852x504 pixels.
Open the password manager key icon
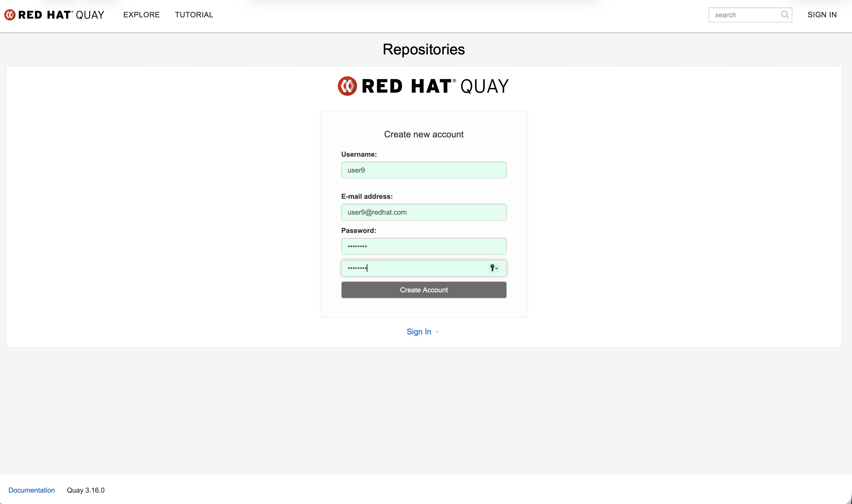point(493,268)
